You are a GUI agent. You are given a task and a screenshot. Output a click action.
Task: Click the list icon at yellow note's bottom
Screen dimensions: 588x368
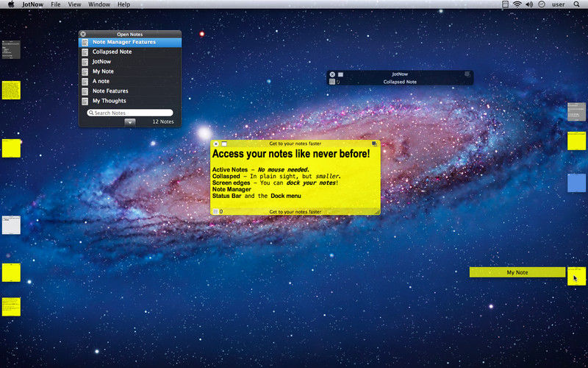[215, 212]
